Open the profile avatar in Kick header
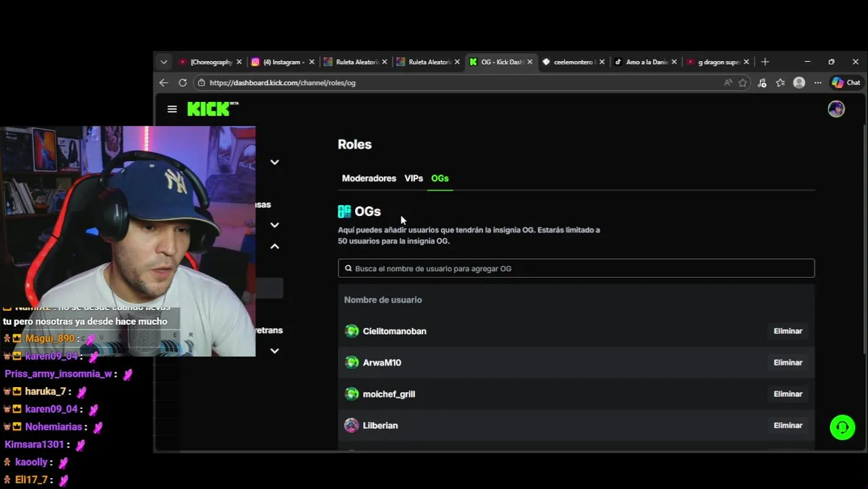The height and width of the screenshot is (489, 868). [836, 109]
